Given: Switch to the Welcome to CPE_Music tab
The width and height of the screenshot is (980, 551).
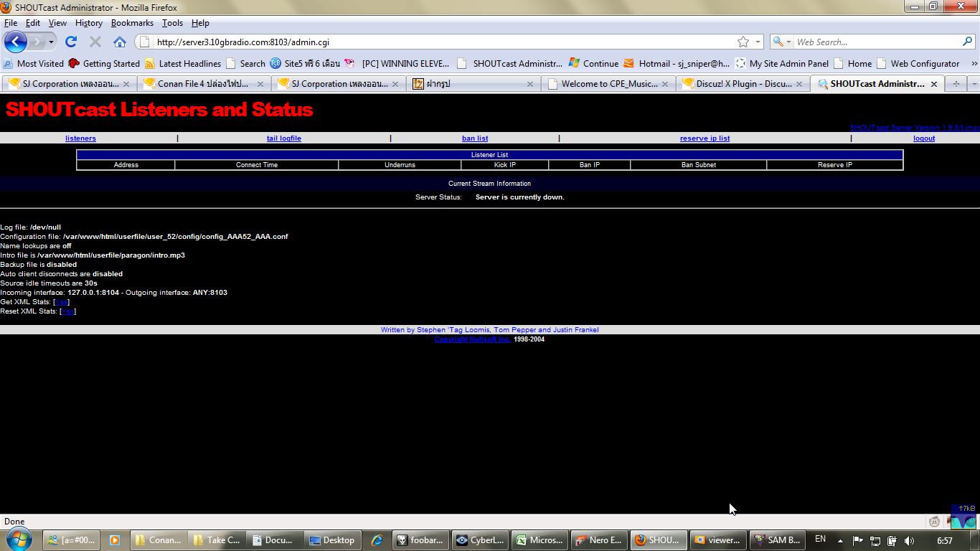Looking at the screenshot, I should pos(608,84).
